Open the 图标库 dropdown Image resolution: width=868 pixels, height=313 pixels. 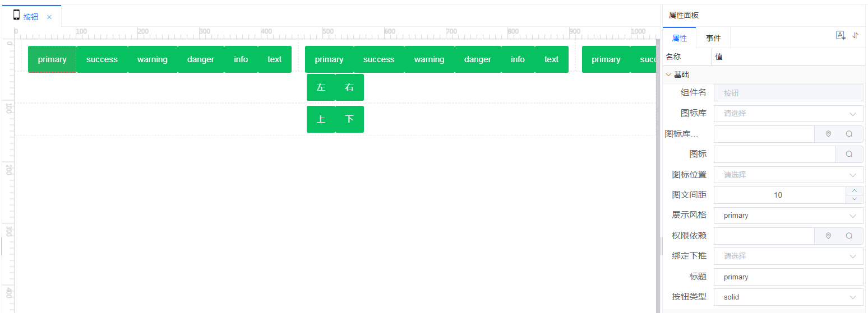click(x=788, y=113)
